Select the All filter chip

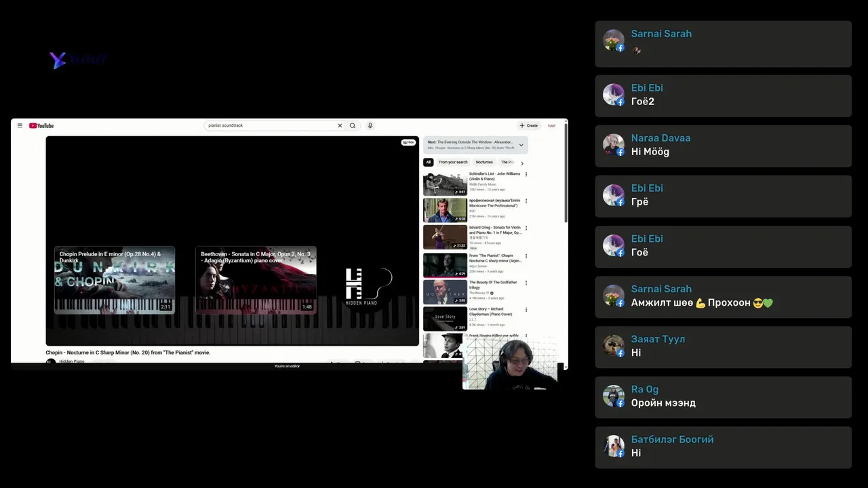[429, 162]
